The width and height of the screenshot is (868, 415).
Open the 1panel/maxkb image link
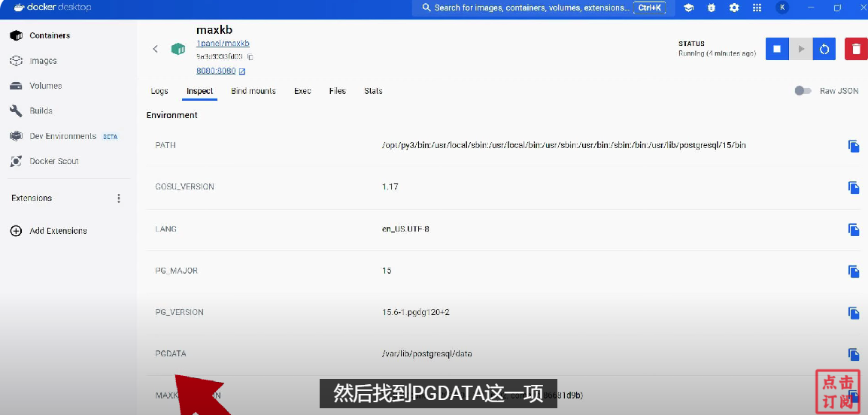click(x=223, y=43)
